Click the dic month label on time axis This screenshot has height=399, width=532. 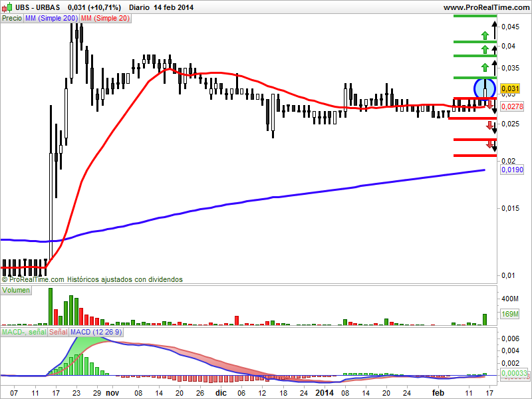[221, 393]
